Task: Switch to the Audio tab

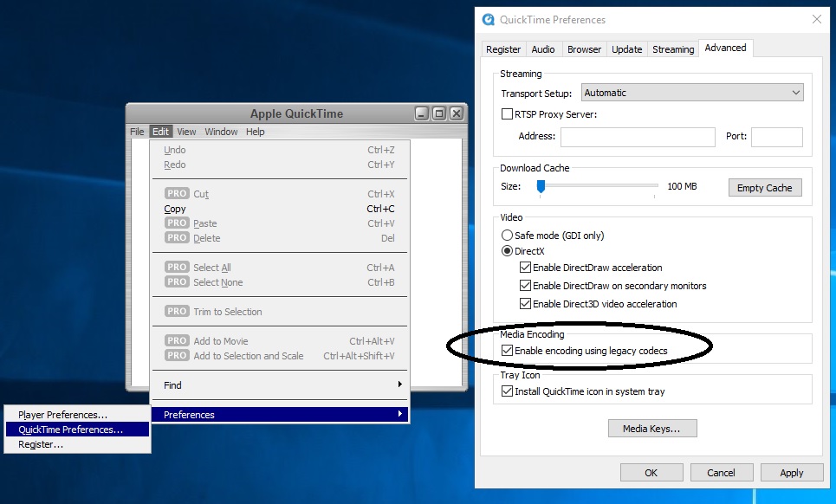Action: (543, 49)
